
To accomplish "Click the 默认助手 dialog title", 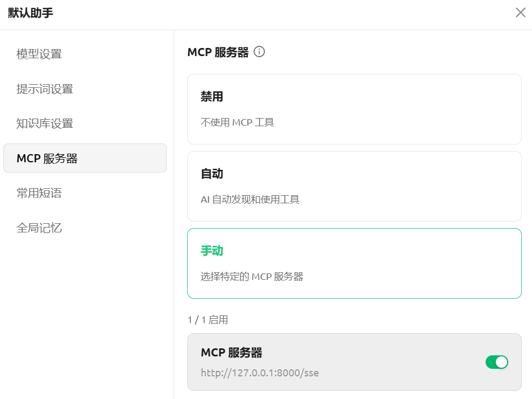I will click(x=31, y=13).
